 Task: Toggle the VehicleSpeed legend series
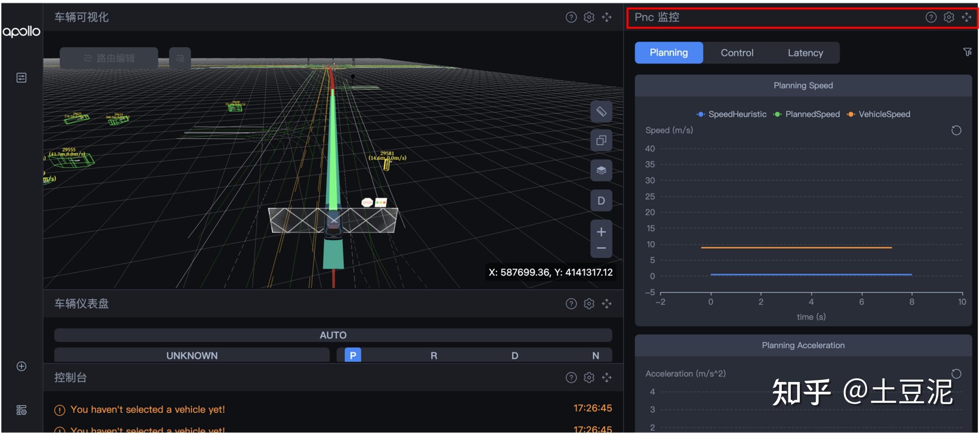coord(878,114)
